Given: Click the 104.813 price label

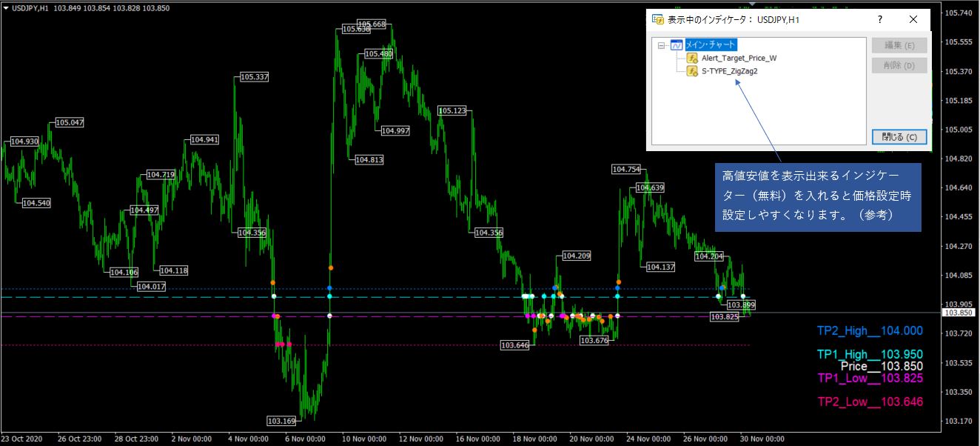Looking at the screenshot, I should (x=369, y=160).
